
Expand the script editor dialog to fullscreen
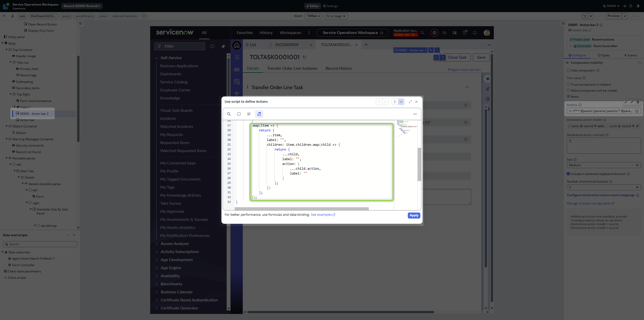410,102
